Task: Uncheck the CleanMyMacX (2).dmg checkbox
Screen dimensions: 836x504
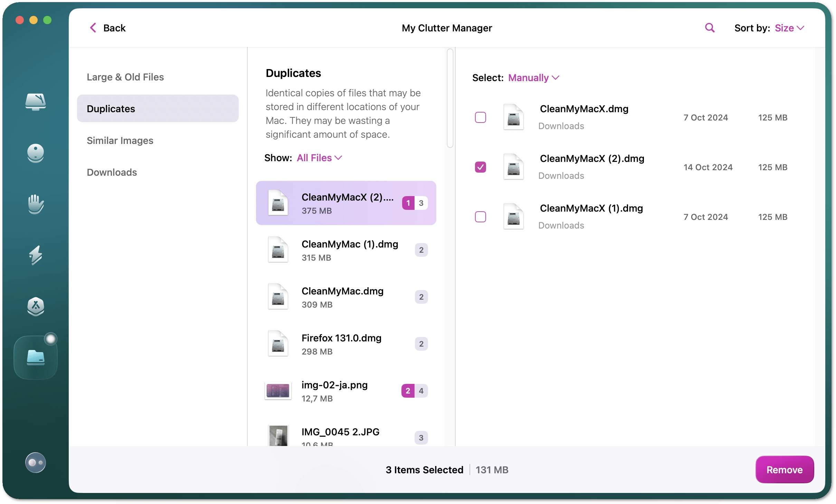Action: [x=481, y=167]
